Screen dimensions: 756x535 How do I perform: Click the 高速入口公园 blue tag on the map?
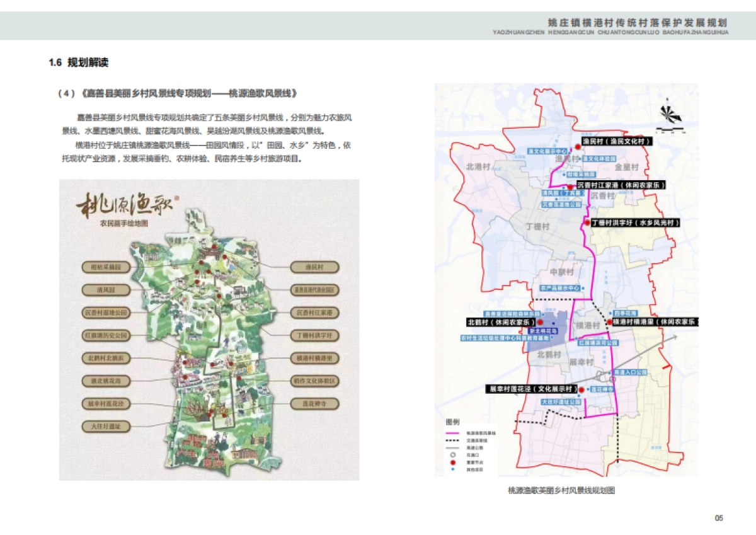tap(629, 372)
